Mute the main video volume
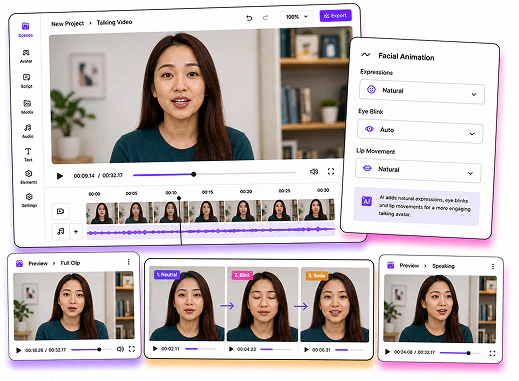This screenshot has height=381, width=519. [x=314, y=172]
